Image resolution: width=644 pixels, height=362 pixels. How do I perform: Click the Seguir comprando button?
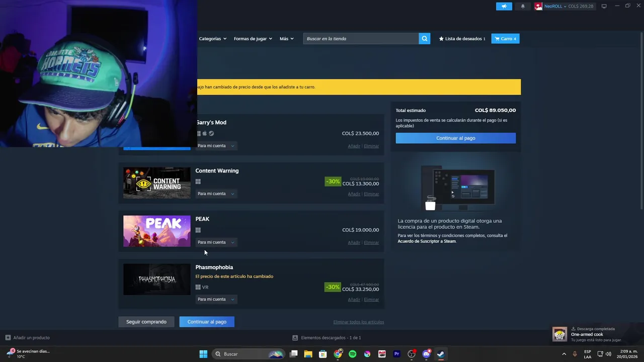pos(146,322)
